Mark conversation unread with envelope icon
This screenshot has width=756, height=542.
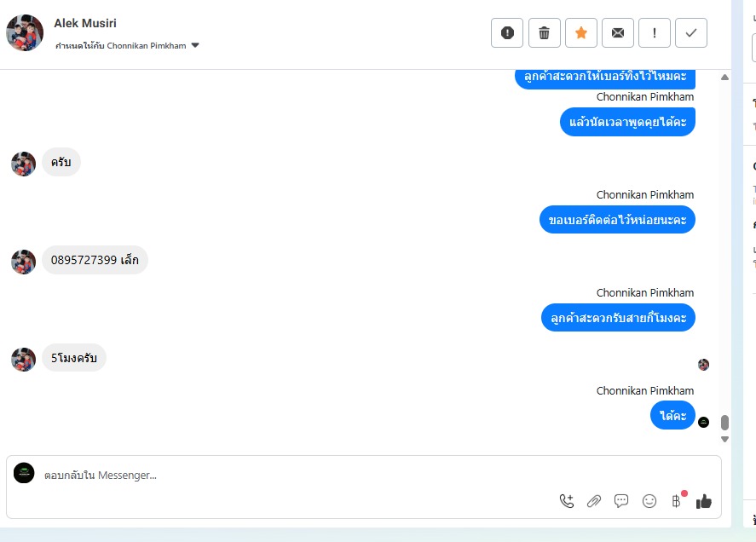(x=618, y=32)
